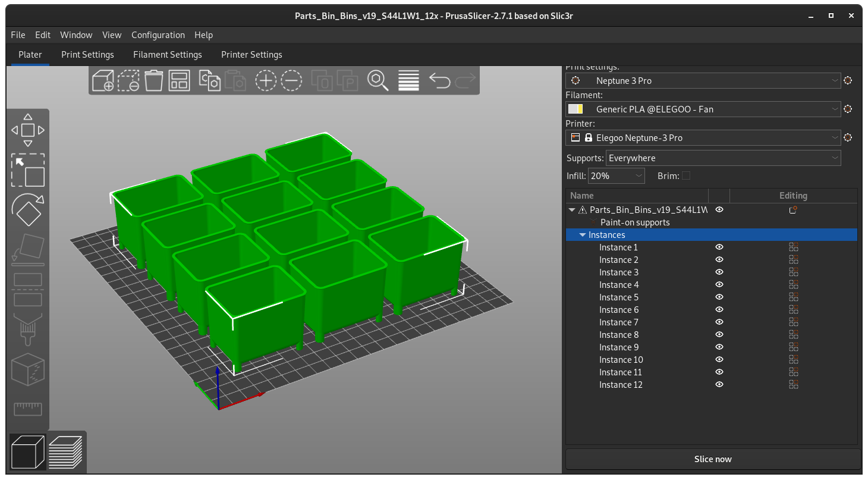Switch to the Print Settings tab
Viewport: 868px width, 480px height.
(87, 54)
